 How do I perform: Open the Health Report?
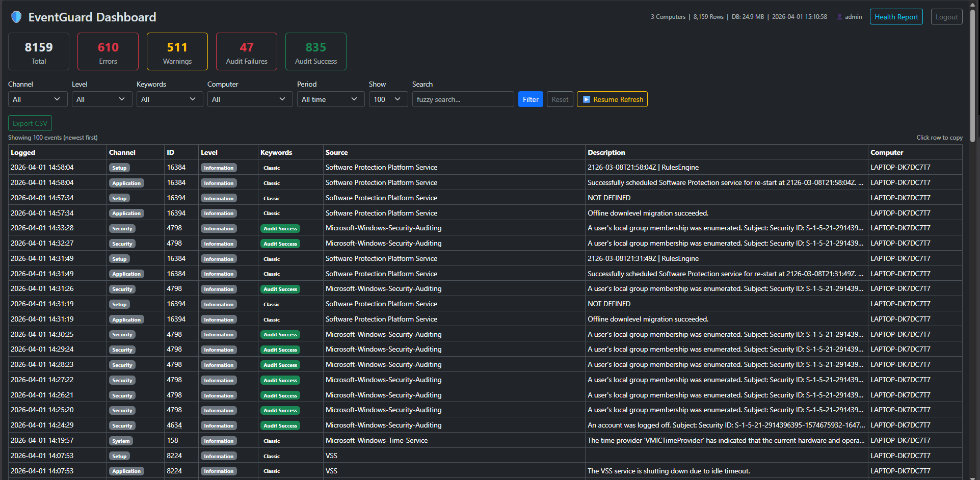896,17
